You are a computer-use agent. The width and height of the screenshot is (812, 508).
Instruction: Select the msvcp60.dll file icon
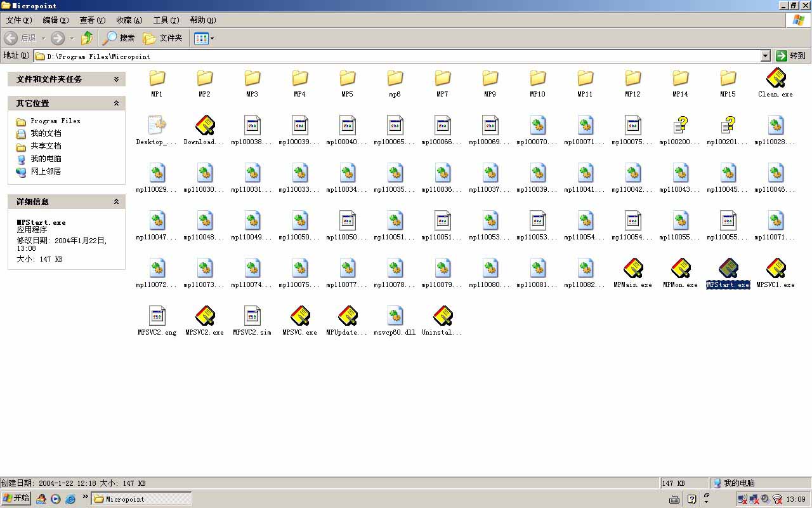[395, 316]
